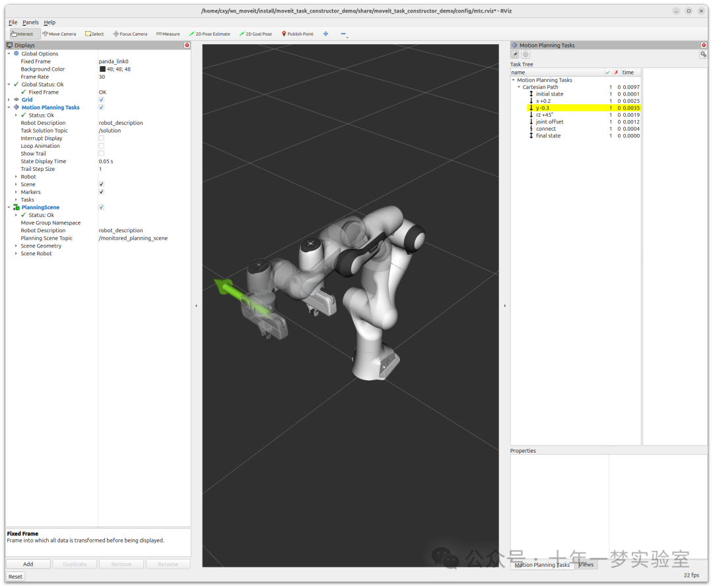Viewport: 713px width, 588px height.
Task: Click the Task Solution Topic value /solution
Action: pyautogui.click(x=110, y=131)
